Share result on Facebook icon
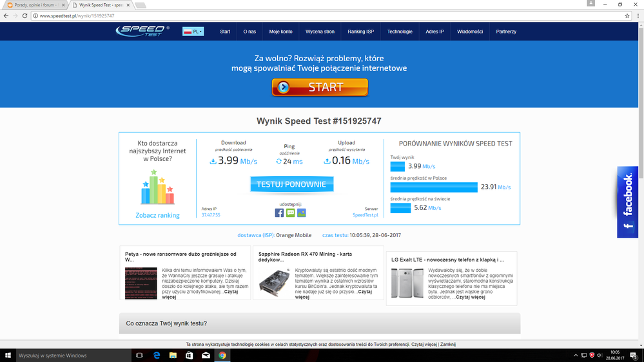 [279, 213]
